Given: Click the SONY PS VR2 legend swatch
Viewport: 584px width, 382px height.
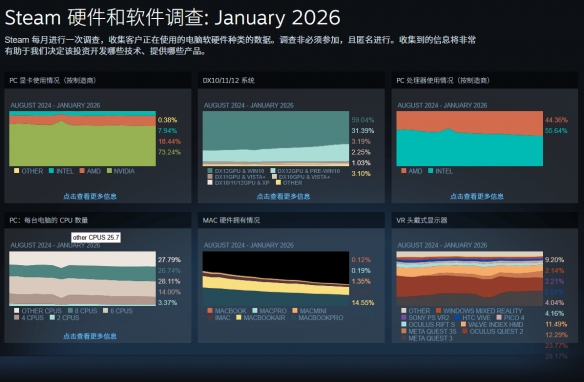Looking at the screenshot, I should click(404, 318).
